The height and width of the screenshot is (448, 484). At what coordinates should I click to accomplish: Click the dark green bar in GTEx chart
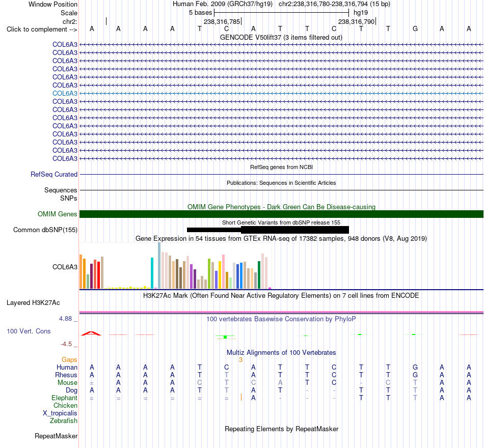coord(259,275)
